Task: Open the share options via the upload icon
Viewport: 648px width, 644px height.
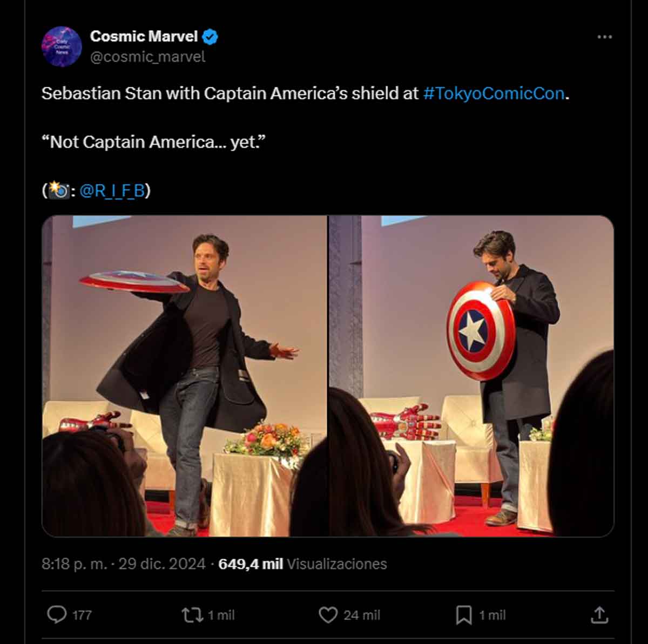Action: [x=600, y=614]
